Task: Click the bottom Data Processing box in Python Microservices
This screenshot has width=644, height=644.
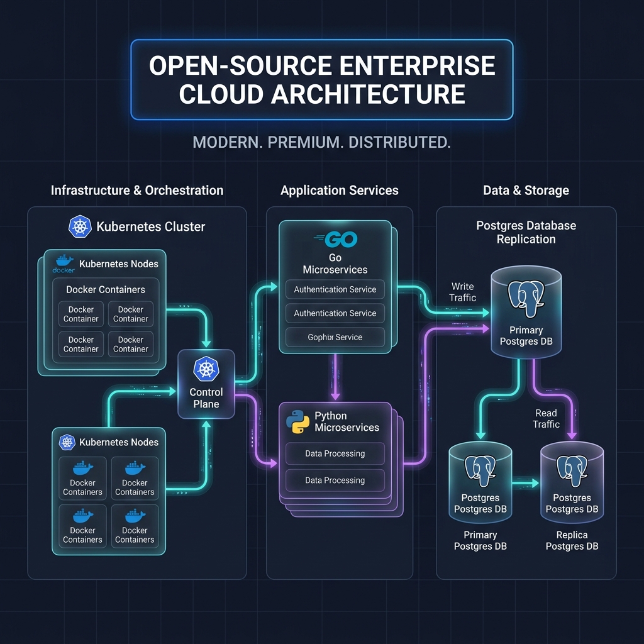Action: (335, 480)
